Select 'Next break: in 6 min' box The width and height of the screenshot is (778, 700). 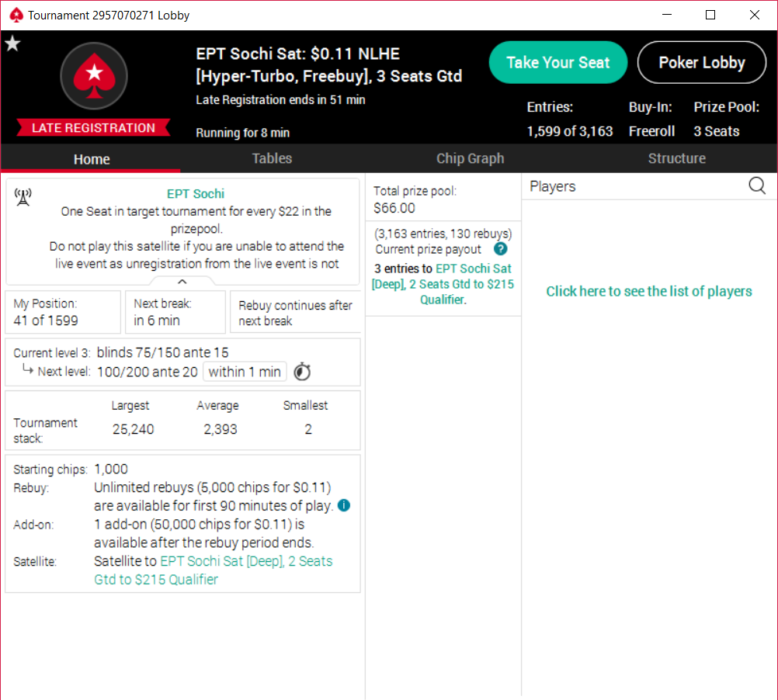coord(175,312)
